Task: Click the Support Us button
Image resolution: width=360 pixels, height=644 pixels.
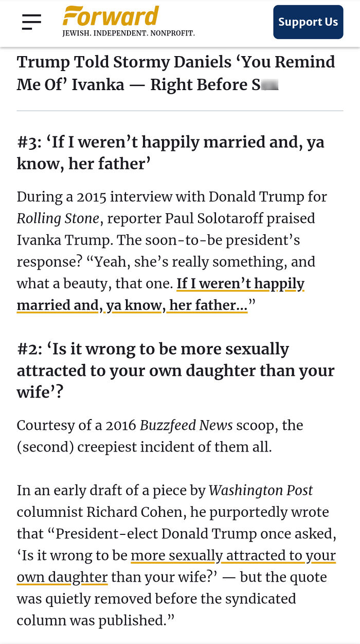Action: tap(308, 22)
